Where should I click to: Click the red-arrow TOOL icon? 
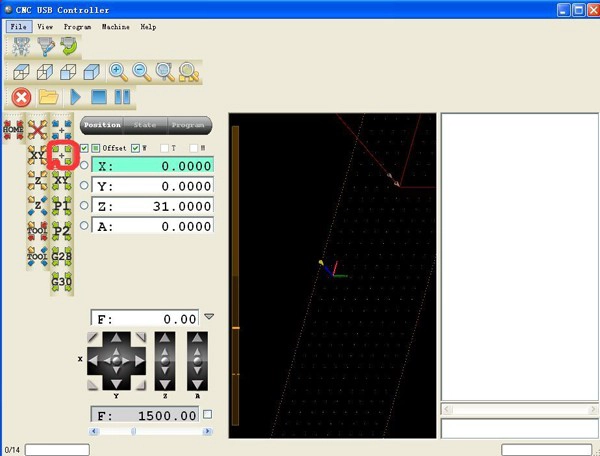pos(37,231)
